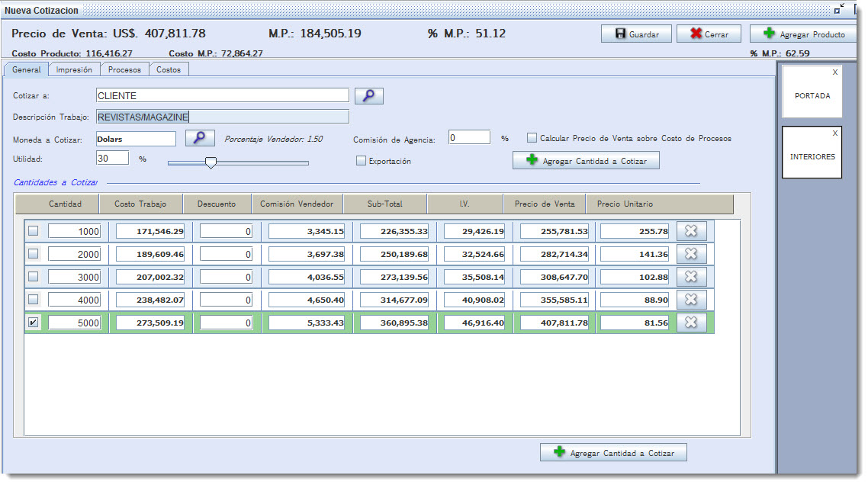Uncheck the 5000 quantity row checkbox
The height and width of the screenshot is (485, 868).
[34, 323]
